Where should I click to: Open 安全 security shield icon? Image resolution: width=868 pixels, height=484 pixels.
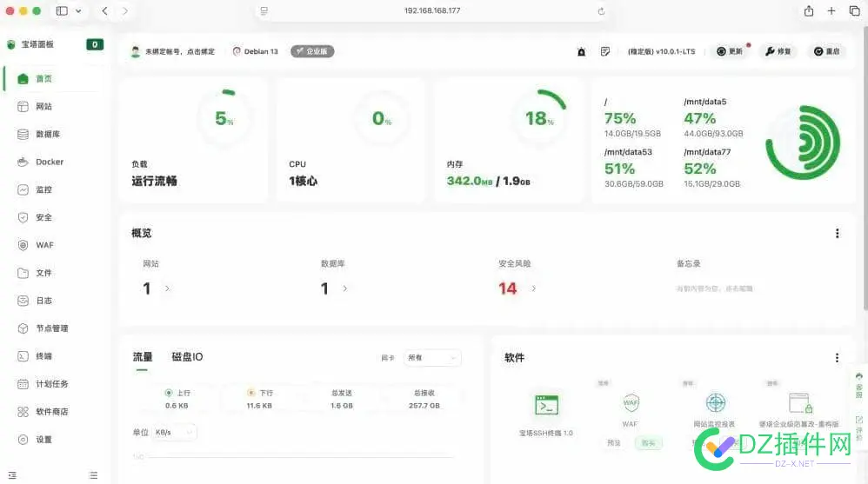[x=23, y=217]
